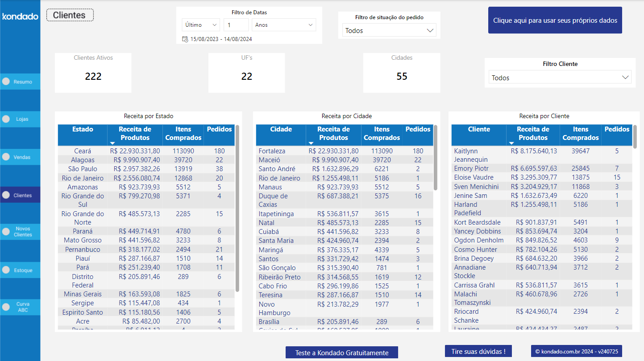Open the Filtro Cliente dropdown
This screenshot has height=361, width=644.
click(x=559, y=77)
